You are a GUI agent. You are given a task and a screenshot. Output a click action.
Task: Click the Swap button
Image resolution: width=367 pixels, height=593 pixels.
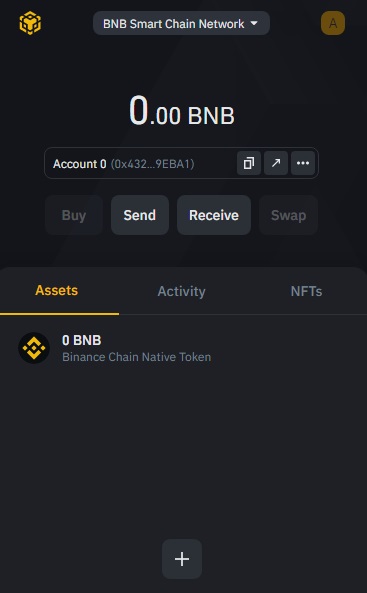pos(288,215)
